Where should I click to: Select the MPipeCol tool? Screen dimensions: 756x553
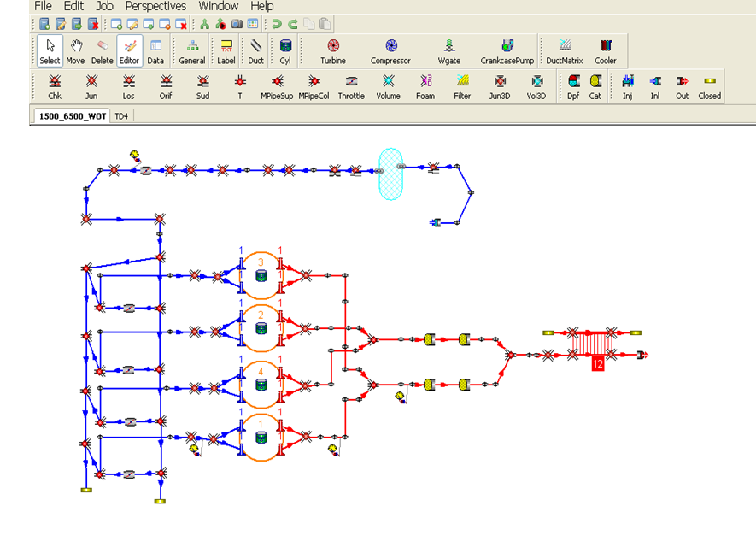click(314, 87)
